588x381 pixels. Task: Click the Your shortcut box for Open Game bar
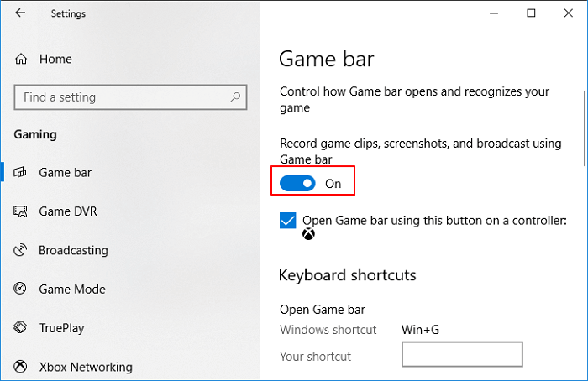tap(462, 355)
